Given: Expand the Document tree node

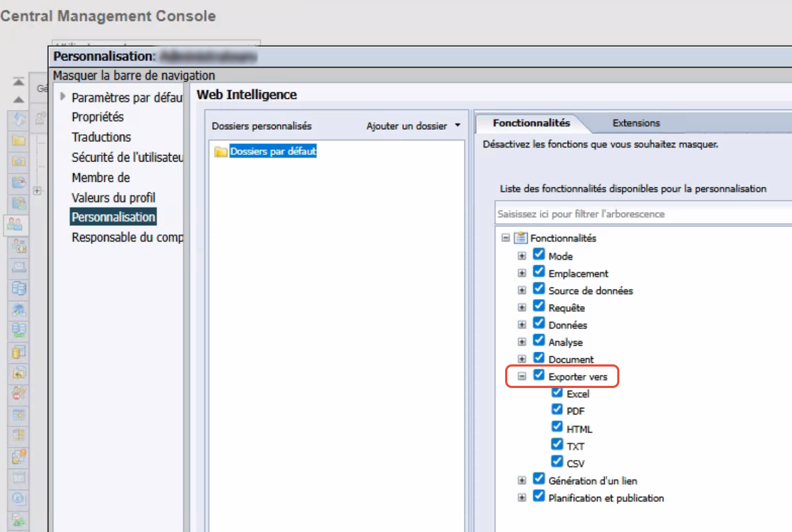Looking at the screenshot, I should pos(522,359).
